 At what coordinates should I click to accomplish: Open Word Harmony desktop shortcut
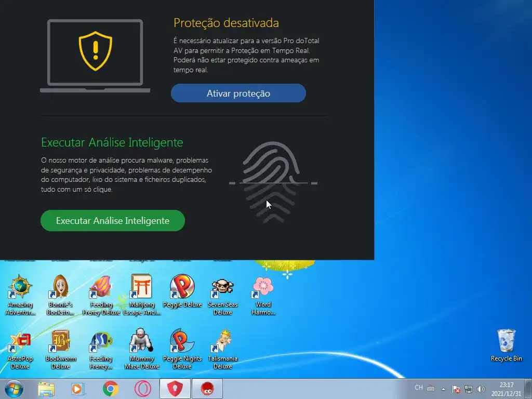(x=263, y=295)
